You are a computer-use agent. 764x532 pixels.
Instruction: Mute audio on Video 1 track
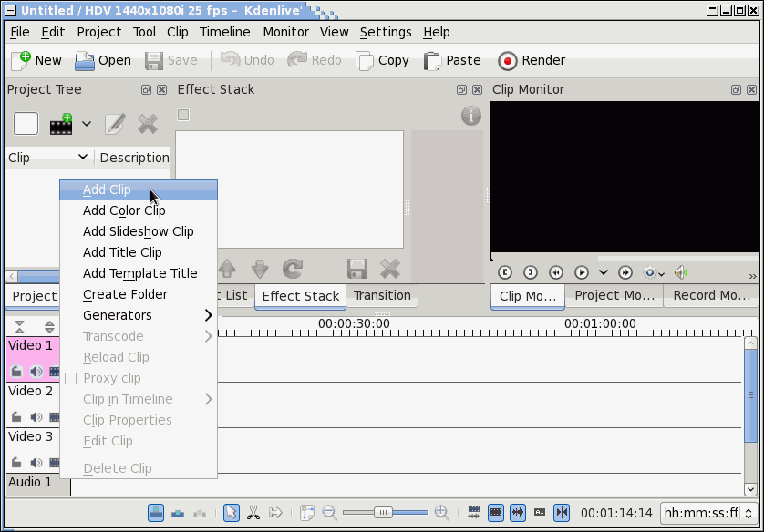point(36,372)
